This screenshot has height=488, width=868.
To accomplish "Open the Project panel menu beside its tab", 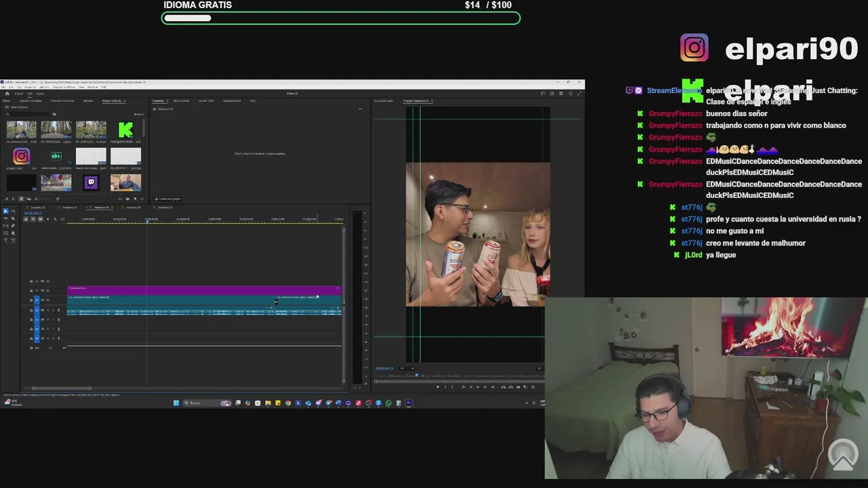I will [125, 101].
